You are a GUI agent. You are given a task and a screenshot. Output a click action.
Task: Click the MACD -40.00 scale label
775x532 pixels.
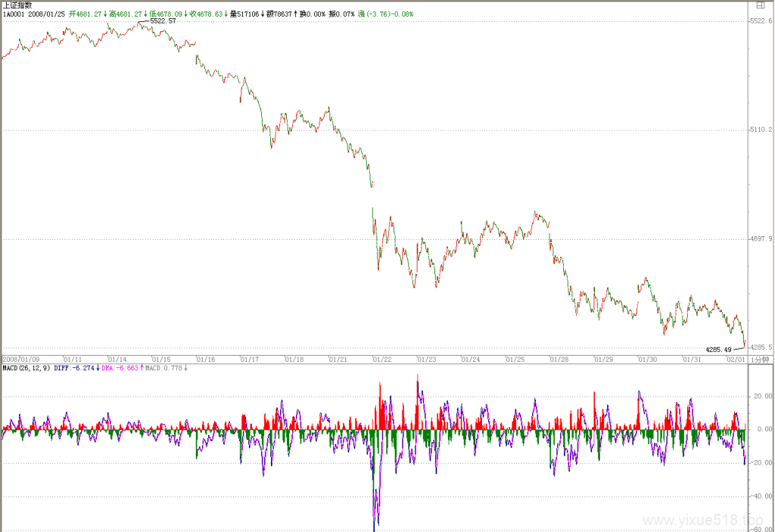(x=761, y=496)
